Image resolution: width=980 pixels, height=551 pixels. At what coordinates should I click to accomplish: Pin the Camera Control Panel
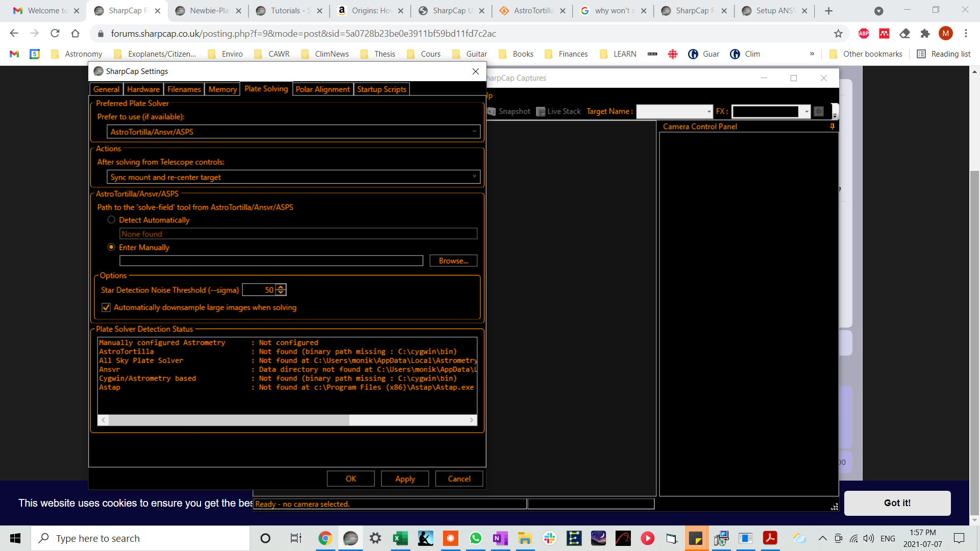(x=832, y=127)
